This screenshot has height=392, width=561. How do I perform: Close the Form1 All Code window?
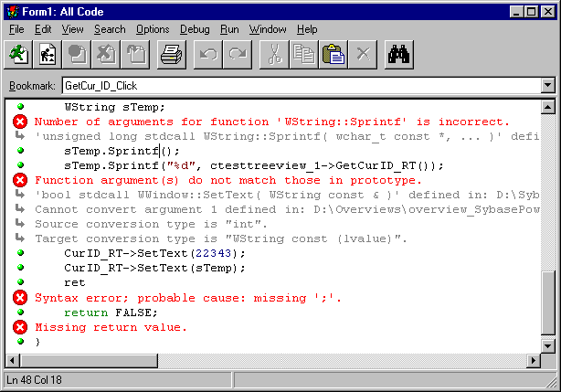(548, 12)
